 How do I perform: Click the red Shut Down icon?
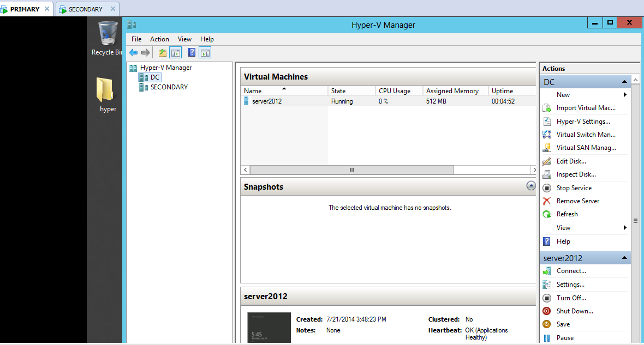pos(547,311)
